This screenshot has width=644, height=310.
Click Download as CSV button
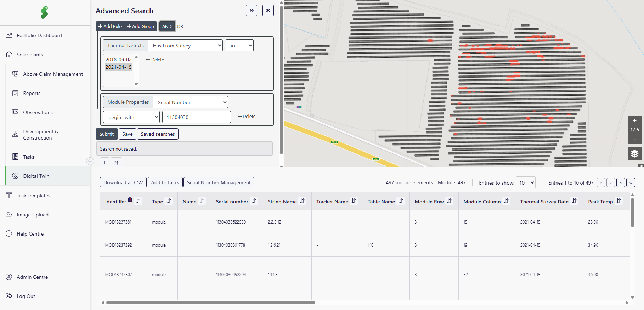click(123, 182)
